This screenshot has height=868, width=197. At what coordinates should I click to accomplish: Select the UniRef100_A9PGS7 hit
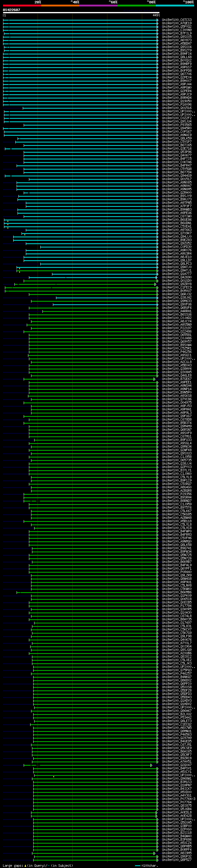click(176, 67)
